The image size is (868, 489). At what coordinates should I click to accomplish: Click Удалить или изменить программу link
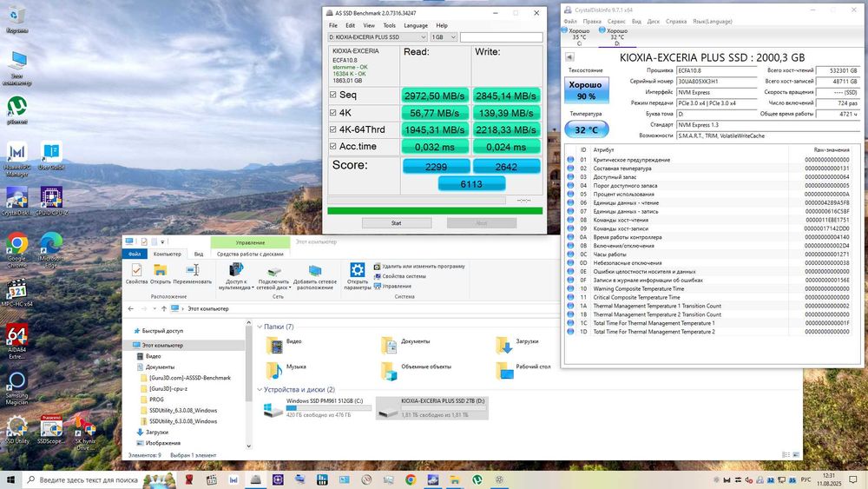click(419, 267)
